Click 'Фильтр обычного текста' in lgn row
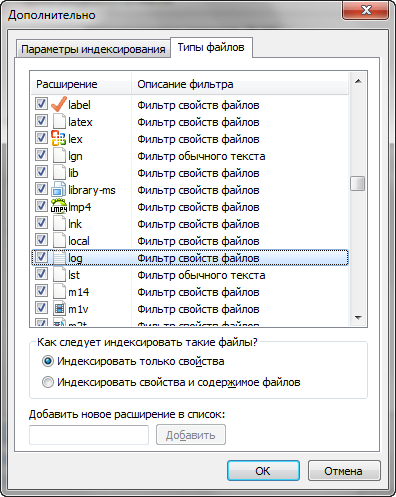 tap(201, 156)
